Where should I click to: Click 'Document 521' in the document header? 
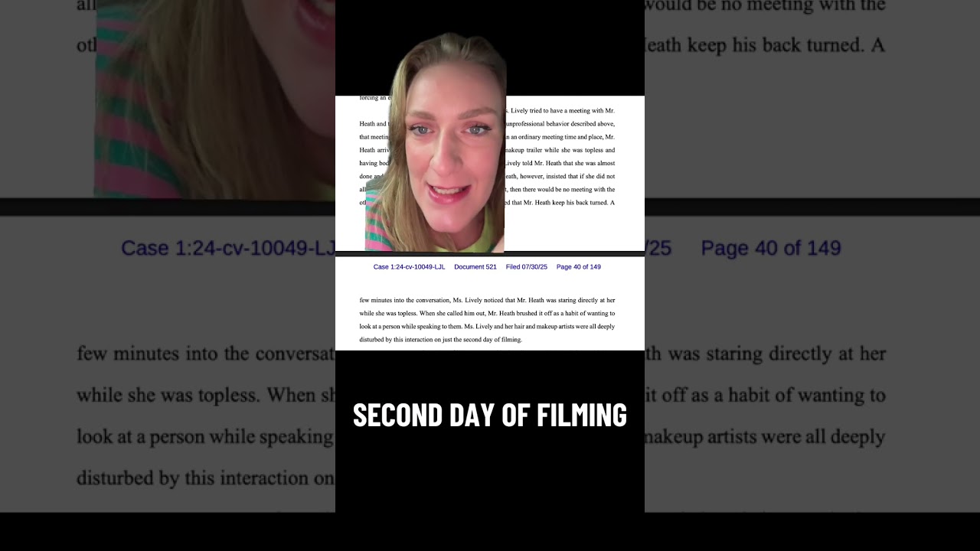point(475,267)
